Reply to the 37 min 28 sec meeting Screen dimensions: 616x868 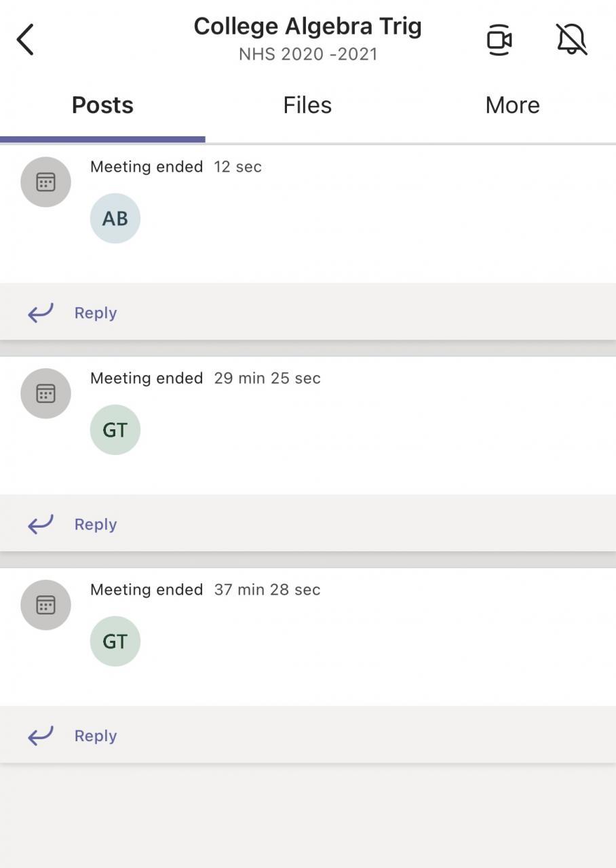(x=96, y=736)
